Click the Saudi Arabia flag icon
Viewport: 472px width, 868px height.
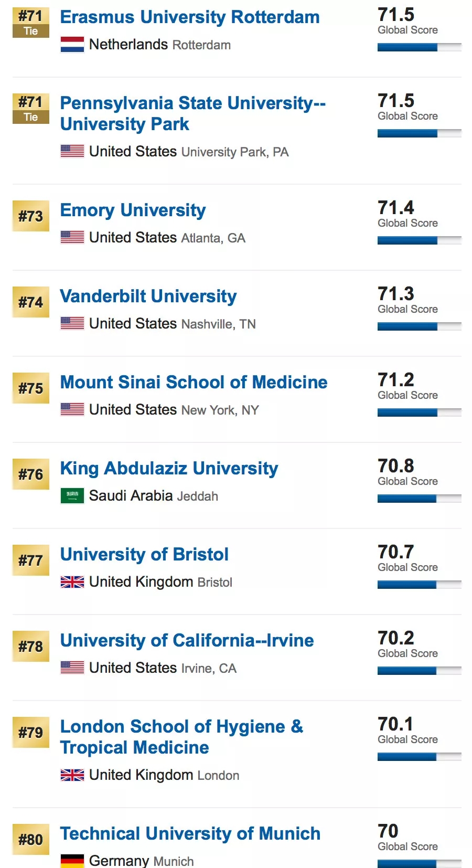[x=72, y=496]
